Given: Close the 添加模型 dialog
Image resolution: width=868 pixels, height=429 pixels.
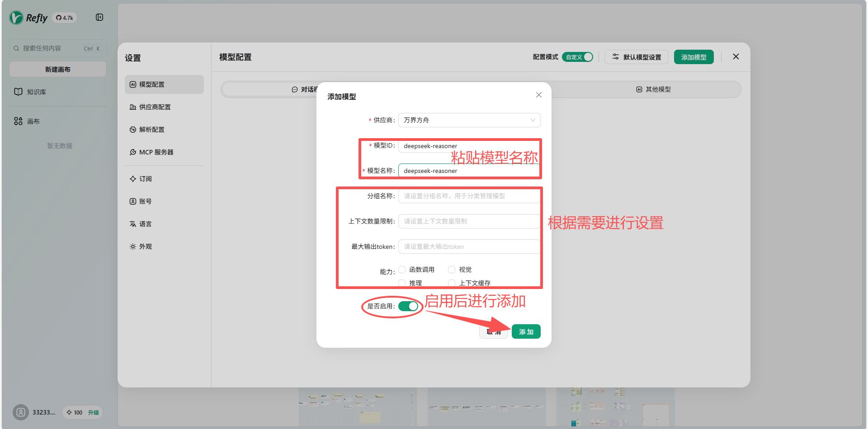Looking at the screenshot, I should pos(538,95).
